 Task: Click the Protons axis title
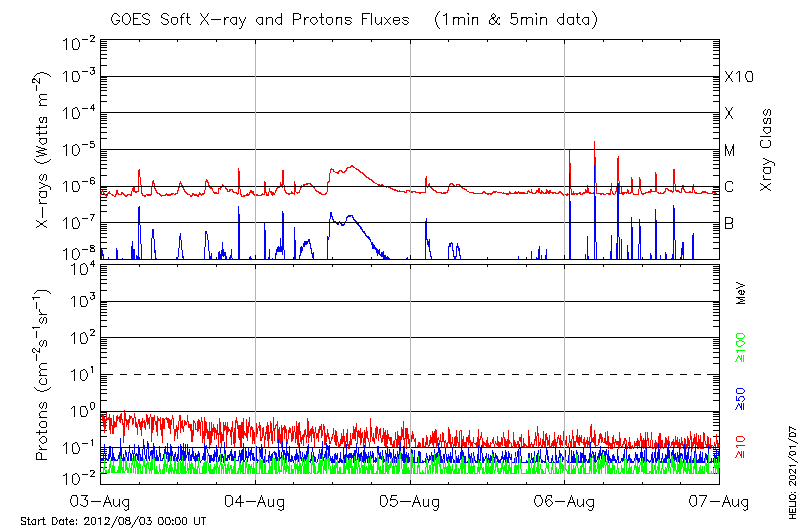(44, 375)
